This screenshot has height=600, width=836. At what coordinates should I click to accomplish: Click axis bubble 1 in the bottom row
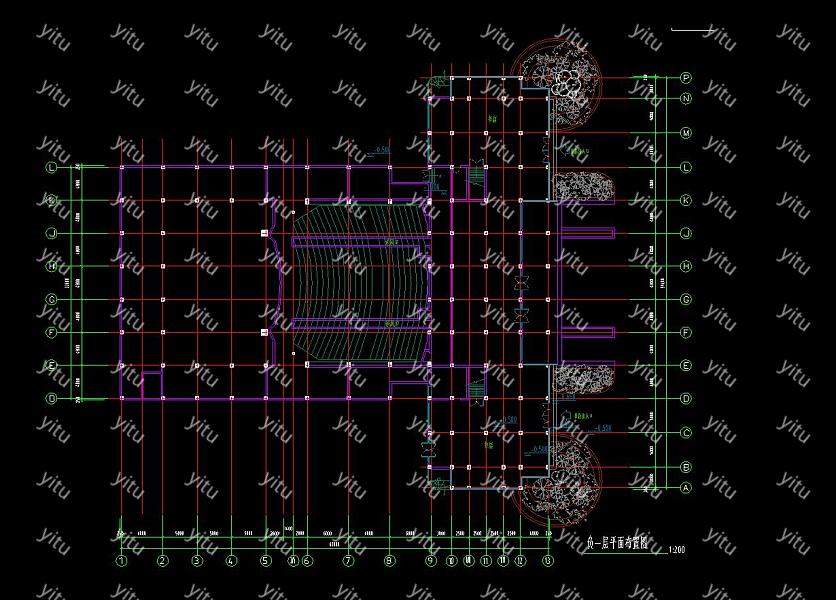[122, 561]
